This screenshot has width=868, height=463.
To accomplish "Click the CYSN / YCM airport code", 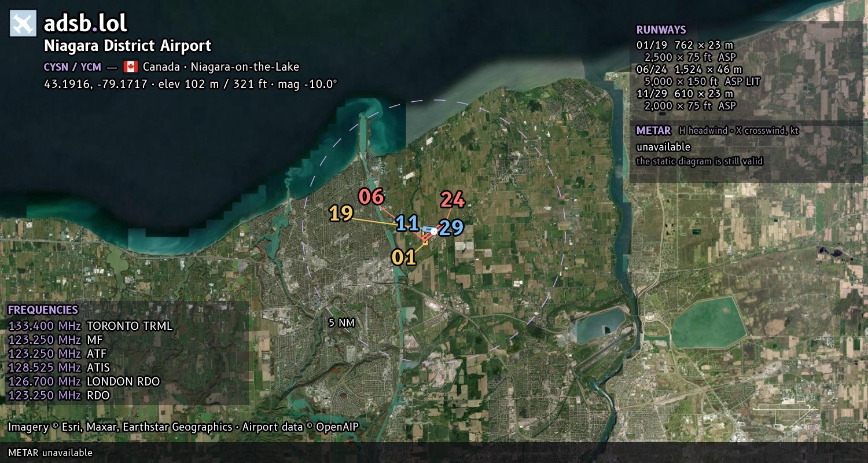I will [73, 67].
